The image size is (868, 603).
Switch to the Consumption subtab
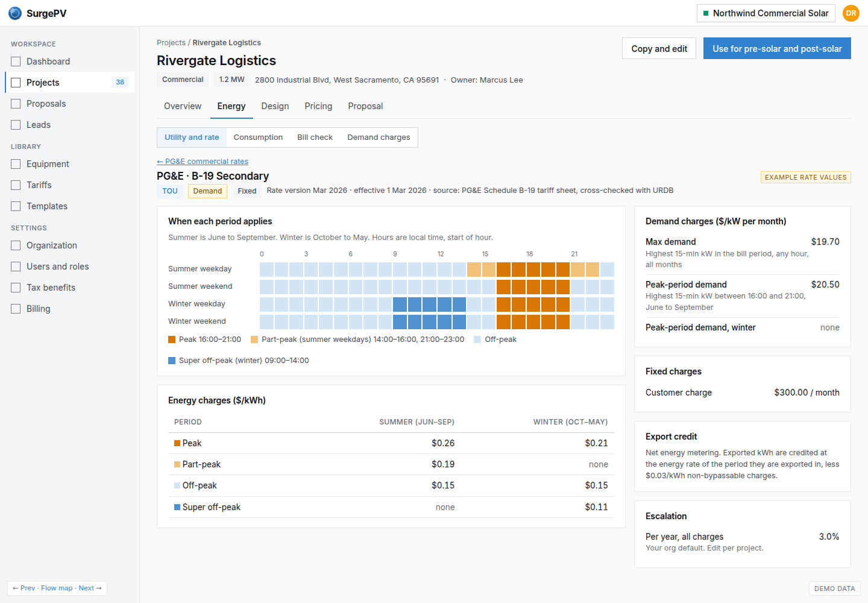[x=258, y=137]
